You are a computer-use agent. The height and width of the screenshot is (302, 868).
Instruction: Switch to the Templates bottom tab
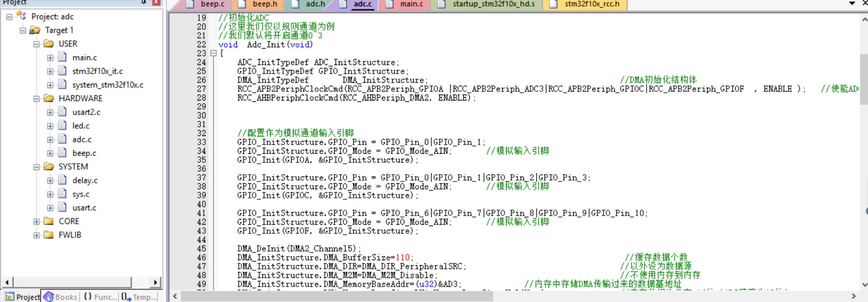[x=139, y=297]
